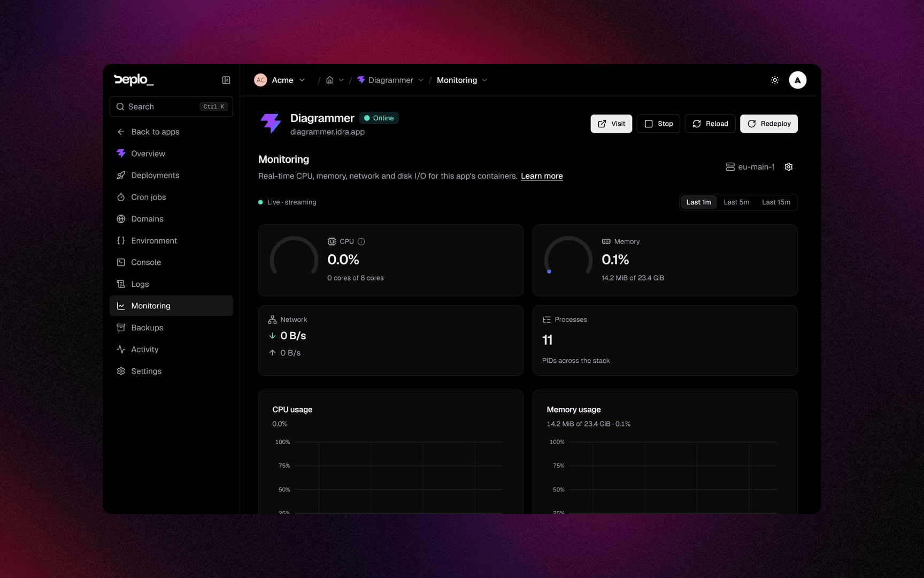
Task: Open monitoring settings gear icon
Action: point(789,167)
